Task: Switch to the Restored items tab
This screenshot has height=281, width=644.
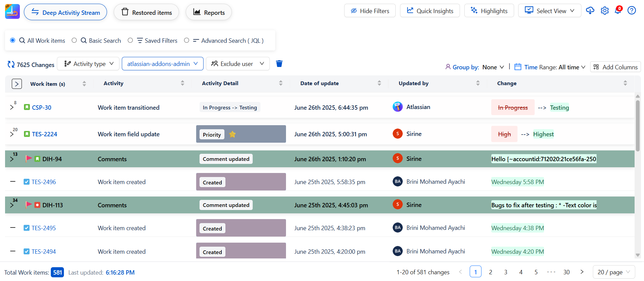Action: 146,12
